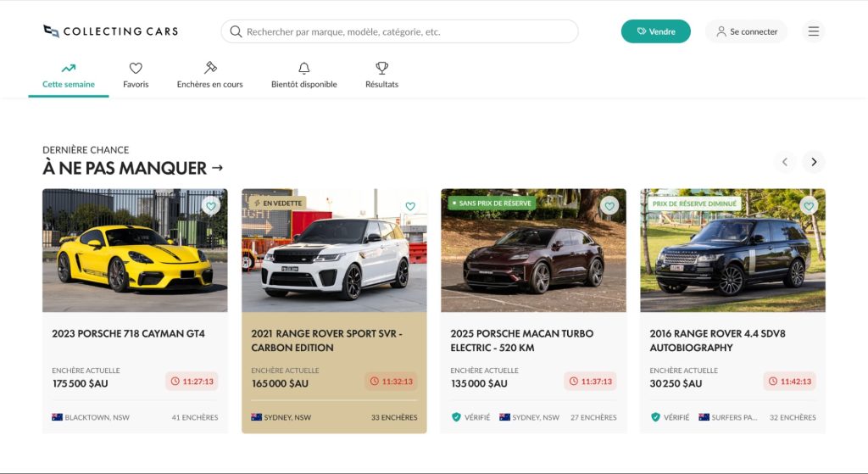This screenshot has height=474, width=868.
Task: Open Résultats trophy tab
Action: 382,75
